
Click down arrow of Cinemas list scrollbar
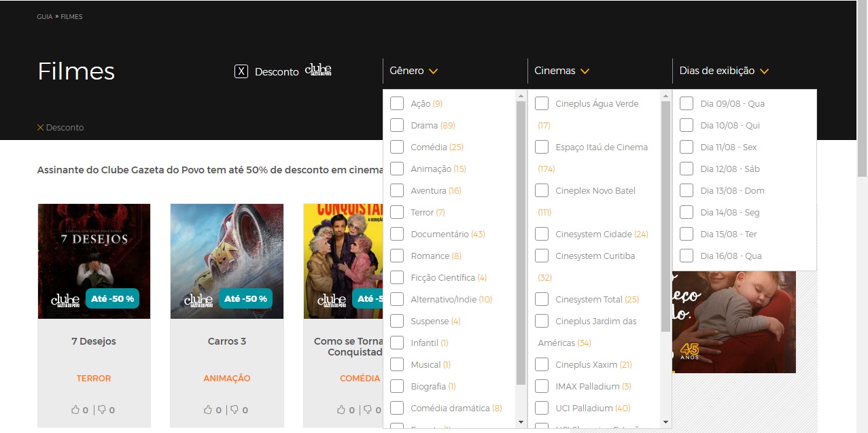coord(666,422)
